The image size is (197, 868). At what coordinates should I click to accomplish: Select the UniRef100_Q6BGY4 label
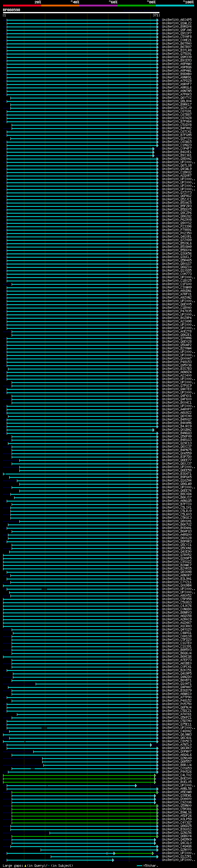pos(177,836)
